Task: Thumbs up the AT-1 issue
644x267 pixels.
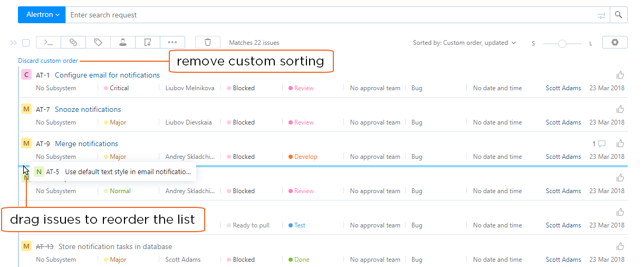Action: click(x=620, y=75)
